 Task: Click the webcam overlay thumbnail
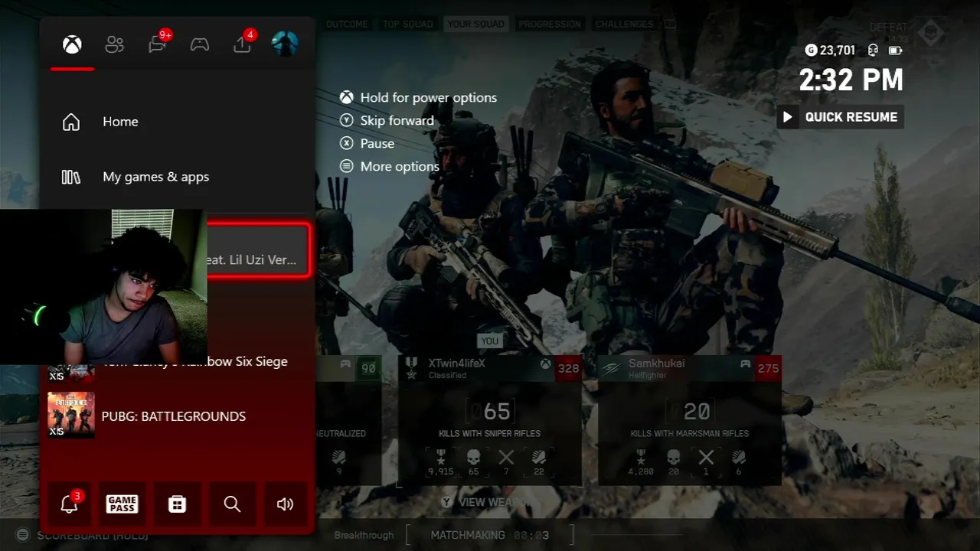click(x=103, y=286)
